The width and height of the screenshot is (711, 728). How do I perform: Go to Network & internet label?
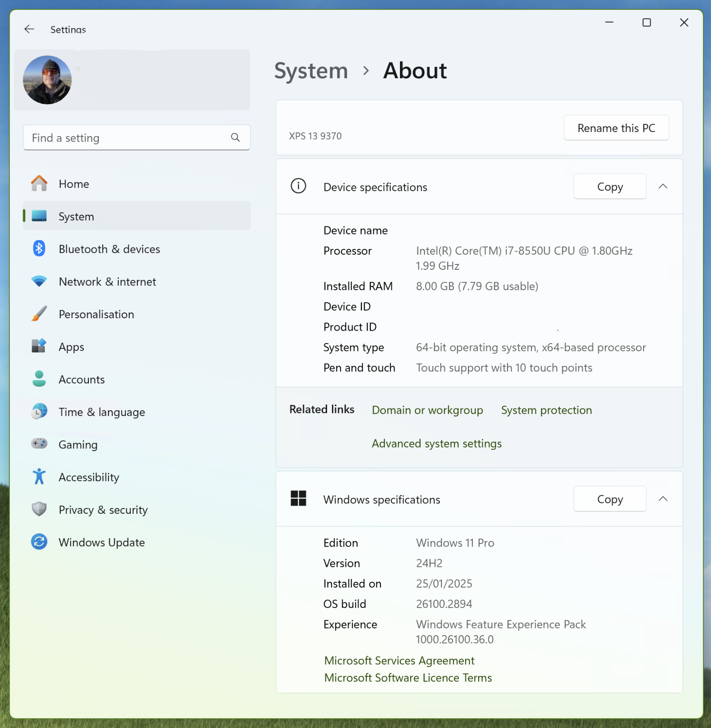point(107,282)
